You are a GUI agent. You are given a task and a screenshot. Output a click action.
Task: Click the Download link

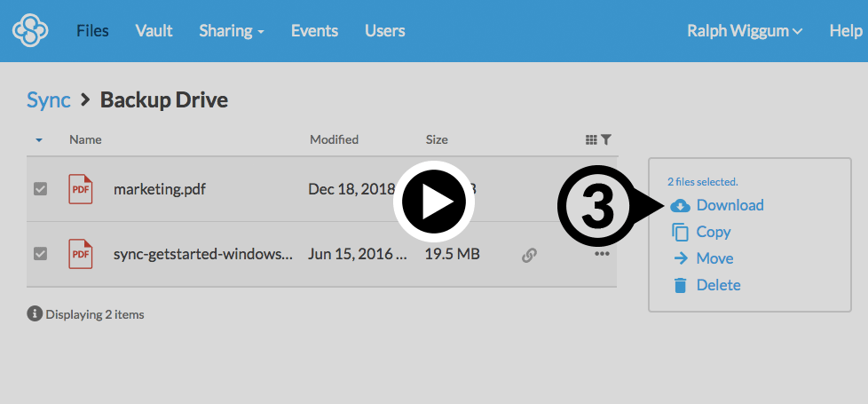729,205
